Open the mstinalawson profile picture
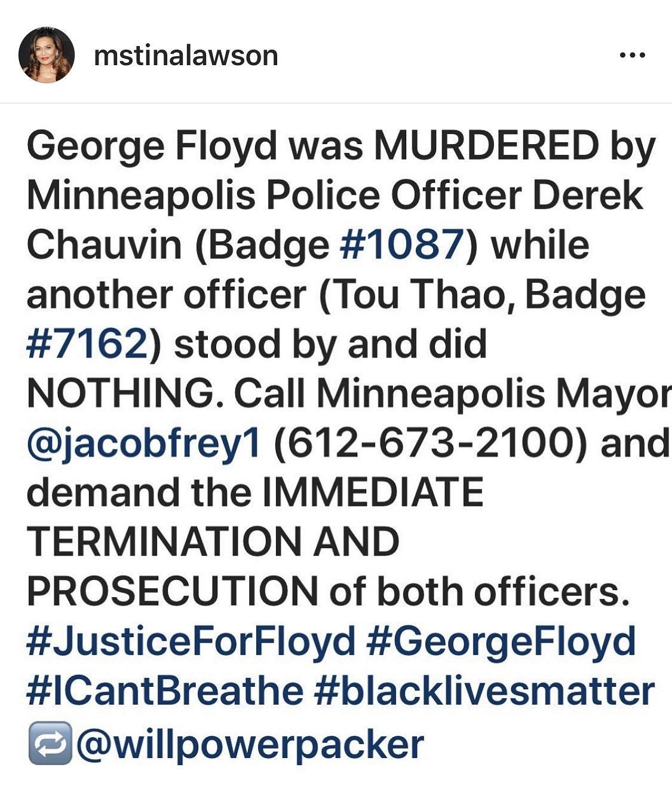672x792 pixels. click(47, 55)
